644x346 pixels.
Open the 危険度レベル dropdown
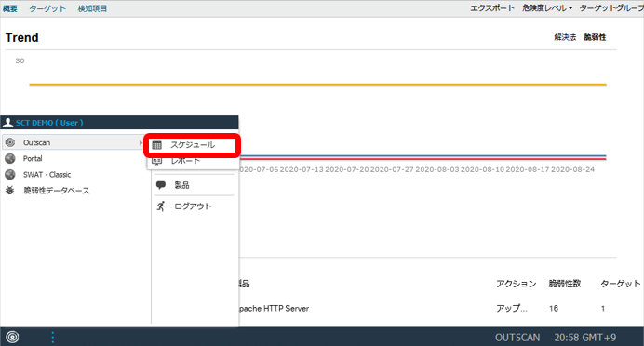click(x=547, y=8)
